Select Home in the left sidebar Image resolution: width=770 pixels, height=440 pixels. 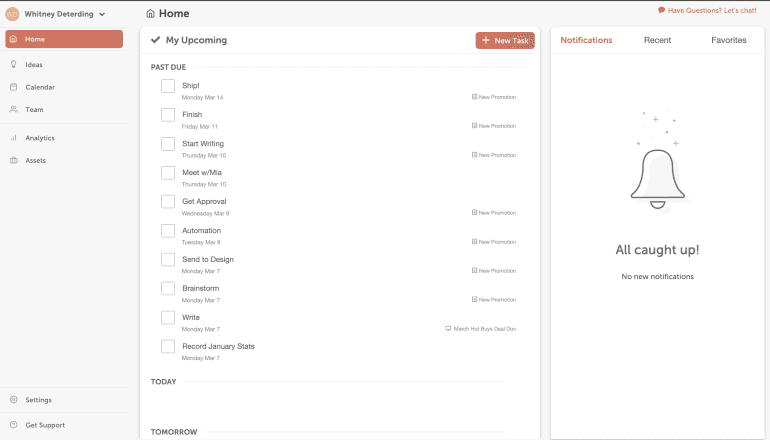pos(64,39)
